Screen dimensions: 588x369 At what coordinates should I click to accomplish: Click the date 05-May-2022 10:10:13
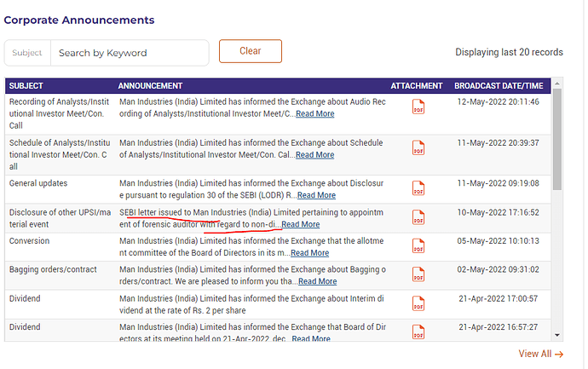point(498,241)
